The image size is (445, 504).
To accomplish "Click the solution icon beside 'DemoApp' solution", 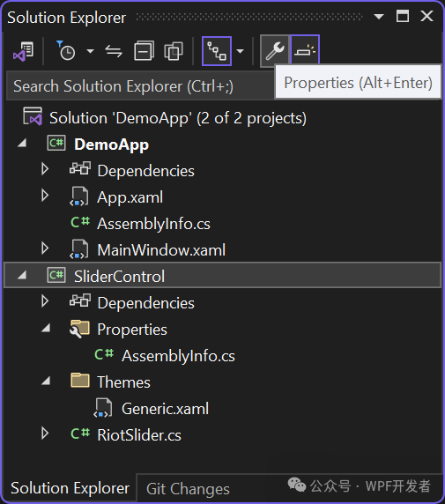I will (x=33, y=116).
